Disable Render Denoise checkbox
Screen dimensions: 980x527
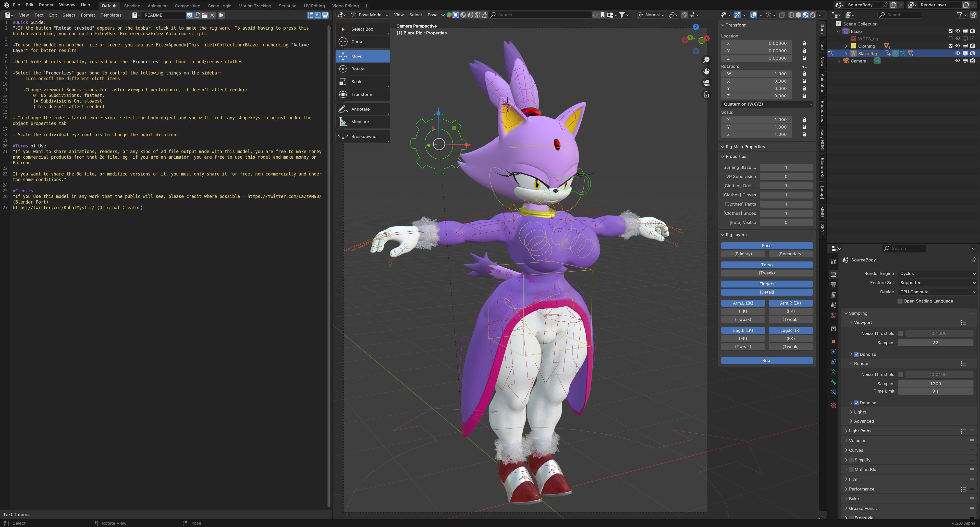coord(856,403)
